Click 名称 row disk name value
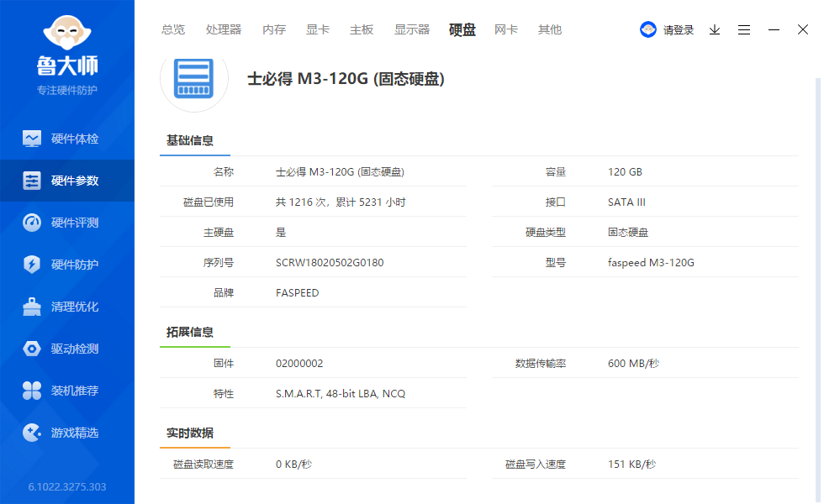 point(340,172)
